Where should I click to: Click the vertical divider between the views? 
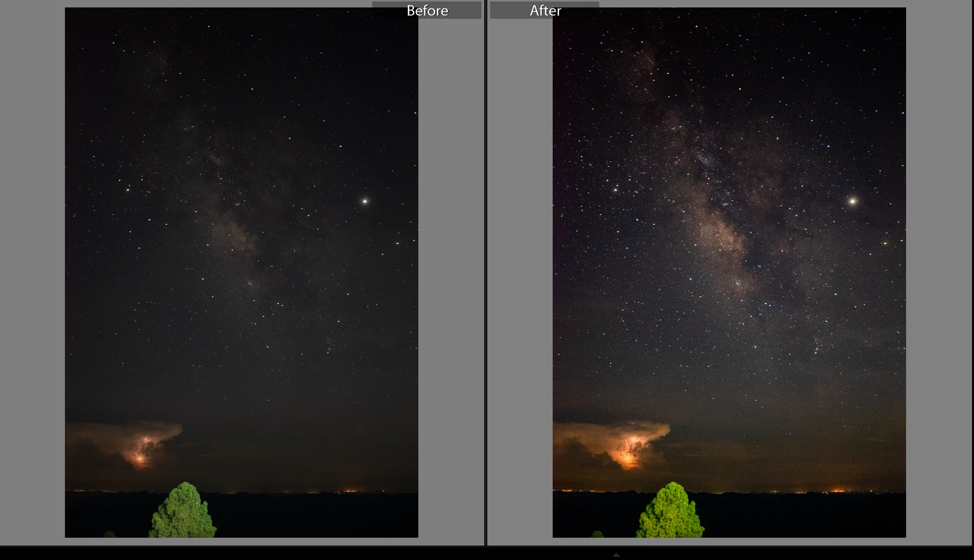pyautogui.click(x=486, y=273)
